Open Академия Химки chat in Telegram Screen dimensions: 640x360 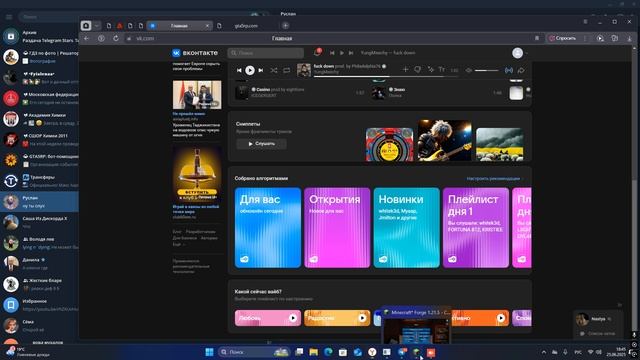coord(39,119)
